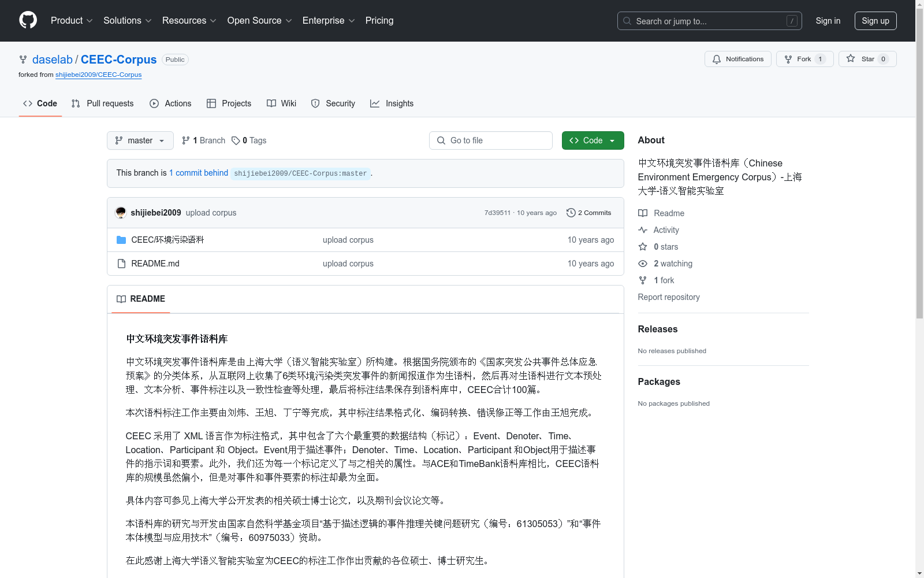Open the forked-from shijiebei2009/CEEC-Corpus link

pos(99,75)
